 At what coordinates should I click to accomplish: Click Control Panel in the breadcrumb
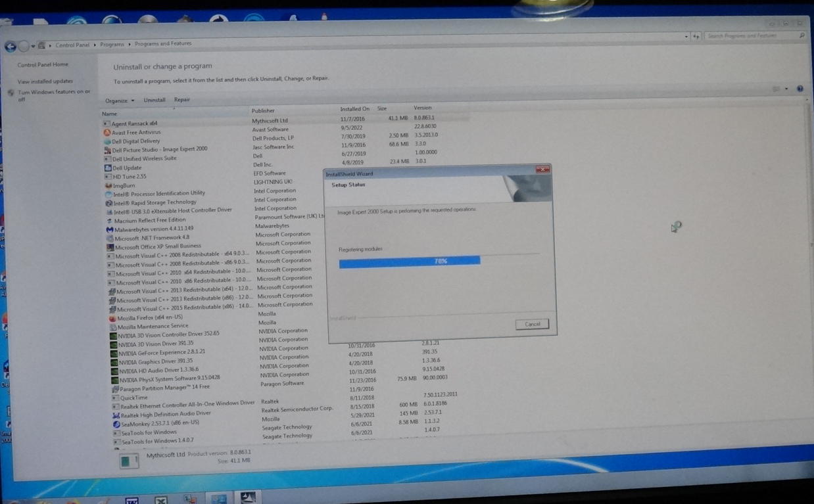tap(72, 45)
